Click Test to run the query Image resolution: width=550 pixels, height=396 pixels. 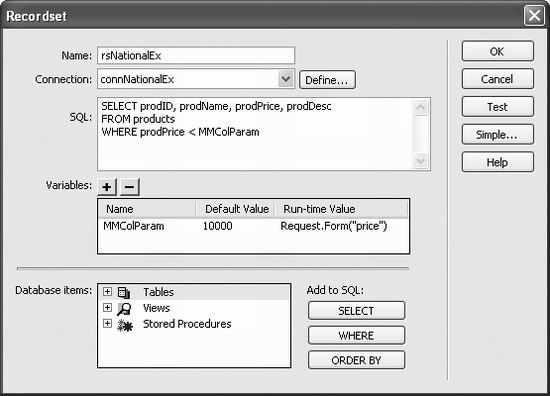pyautogui.click(x=498, y=107)
